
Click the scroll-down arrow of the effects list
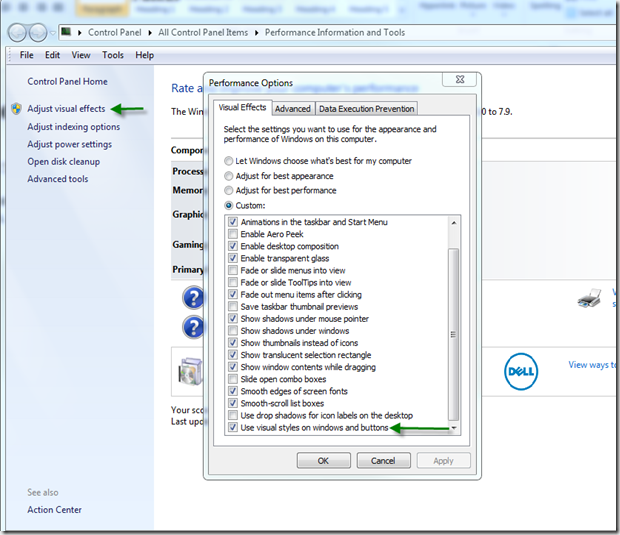click(x=455, y=427)
